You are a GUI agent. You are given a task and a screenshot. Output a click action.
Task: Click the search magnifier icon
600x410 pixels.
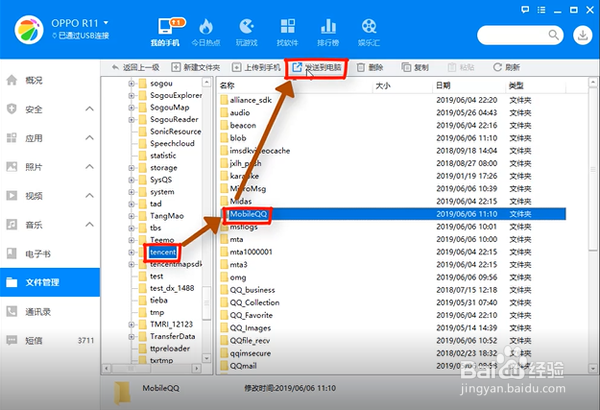point(553,35)
